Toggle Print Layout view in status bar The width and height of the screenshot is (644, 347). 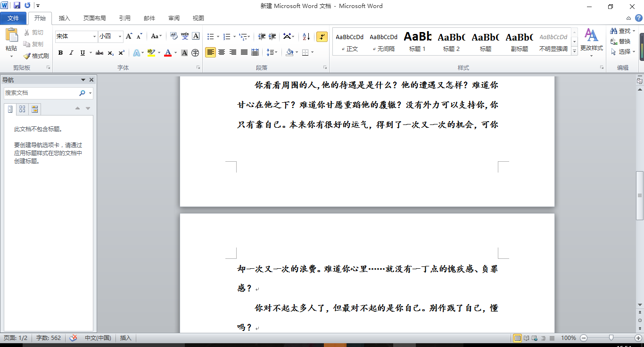(x=518, y=338)
